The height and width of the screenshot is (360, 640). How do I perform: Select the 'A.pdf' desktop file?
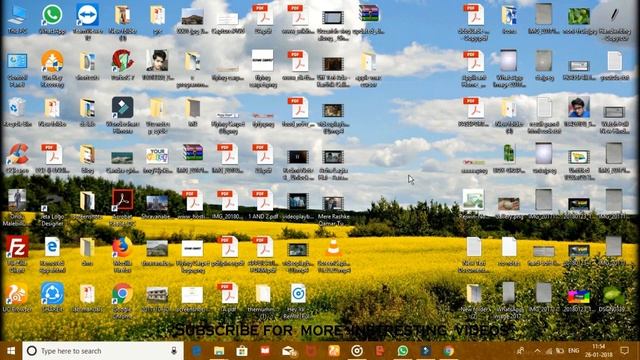(x=228, y=297)
